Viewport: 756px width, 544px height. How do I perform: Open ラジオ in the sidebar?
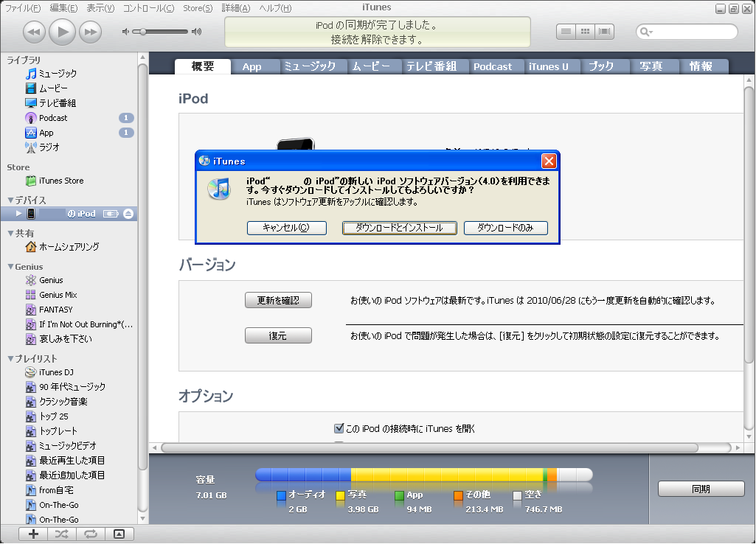click(x=43, y=147)
